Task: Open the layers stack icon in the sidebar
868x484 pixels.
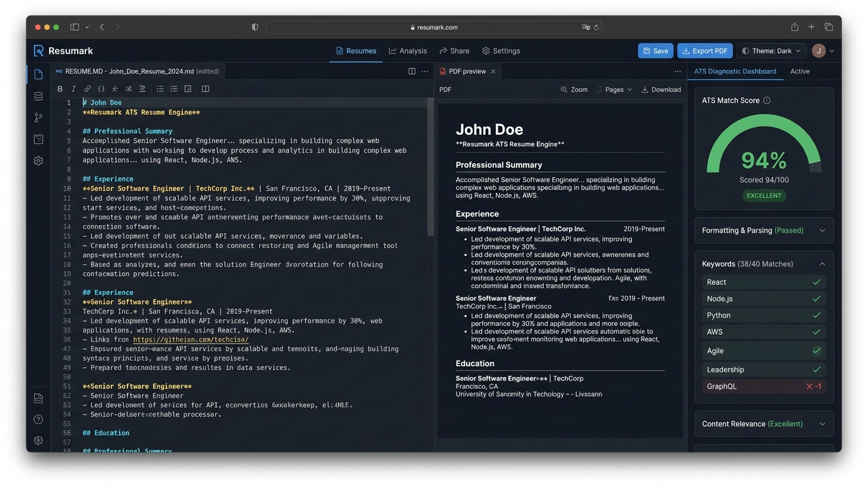Action: pyautogui.click(x=38, y=96)
